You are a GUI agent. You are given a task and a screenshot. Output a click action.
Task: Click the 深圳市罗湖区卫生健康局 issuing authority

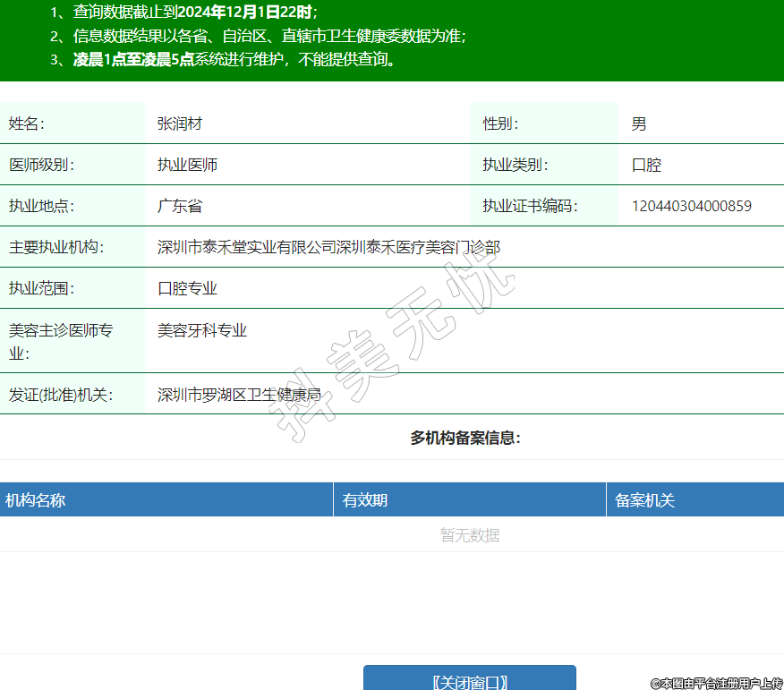click(239, 394)
